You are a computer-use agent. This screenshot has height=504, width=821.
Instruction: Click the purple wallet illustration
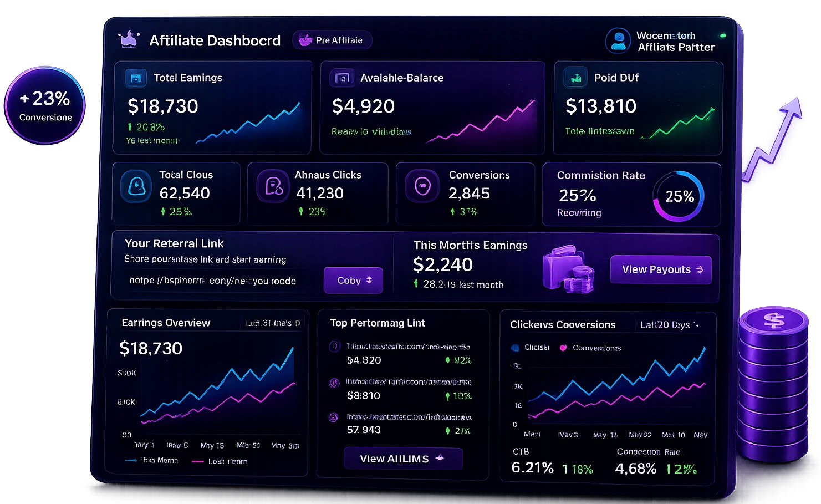pyautogui.click(x=568, y=269)
